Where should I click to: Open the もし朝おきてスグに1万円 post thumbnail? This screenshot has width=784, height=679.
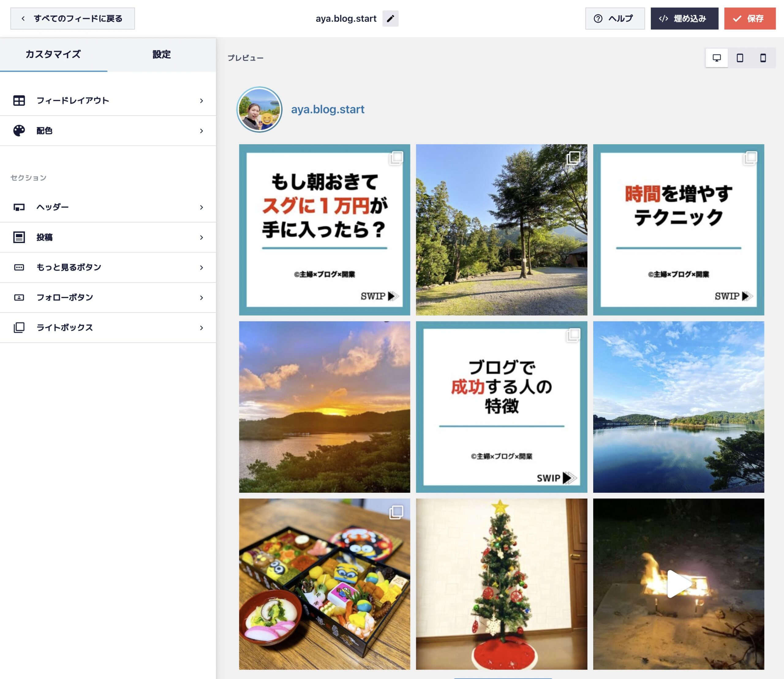pos(324,229)
